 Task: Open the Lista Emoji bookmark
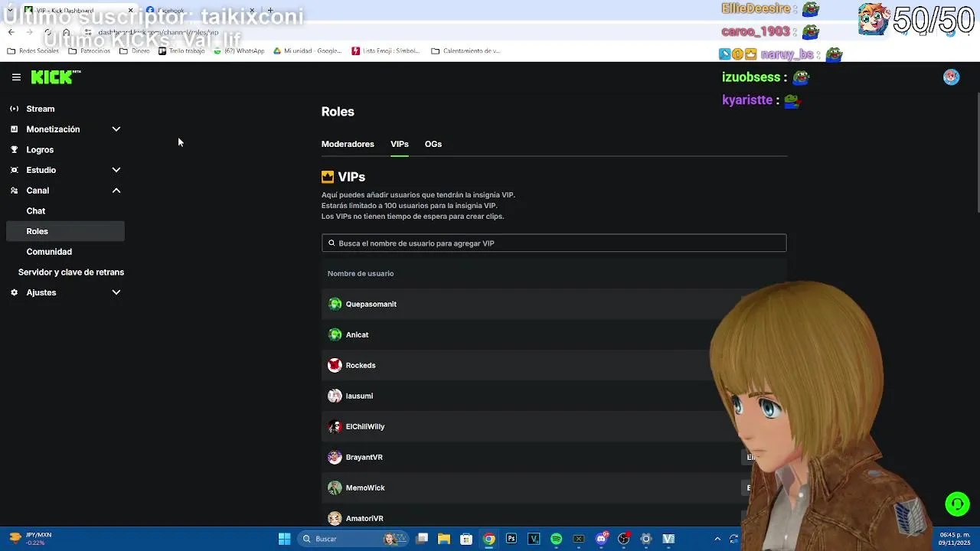(x=386, y=51)
